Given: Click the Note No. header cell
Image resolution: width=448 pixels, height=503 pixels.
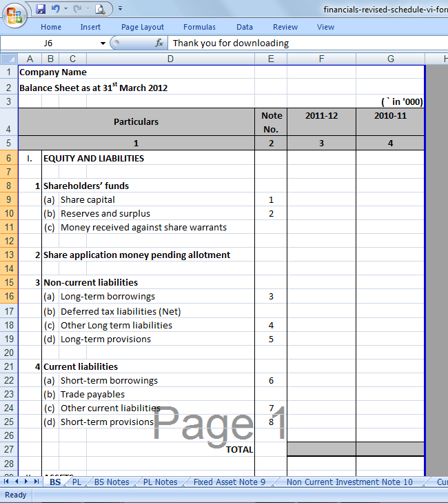Looking at the screenshot, I should point(271,122).
